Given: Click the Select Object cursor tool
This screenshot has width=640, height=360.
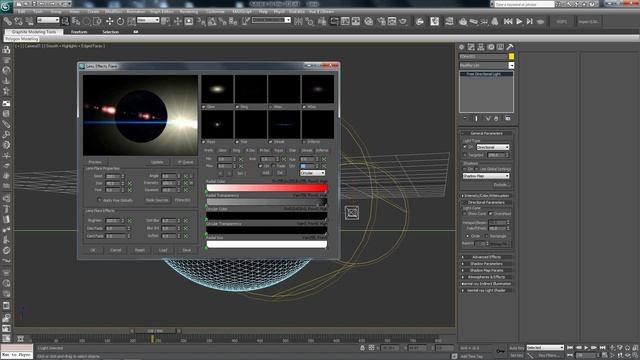Looking at the screenshot, I should 65,21.
